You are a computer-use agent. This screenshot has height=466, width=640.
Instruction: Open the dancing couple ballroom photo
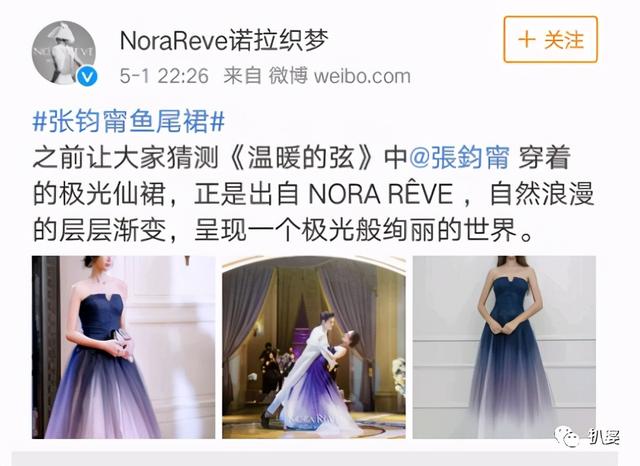pyautogui.click(x=314, y=347)
